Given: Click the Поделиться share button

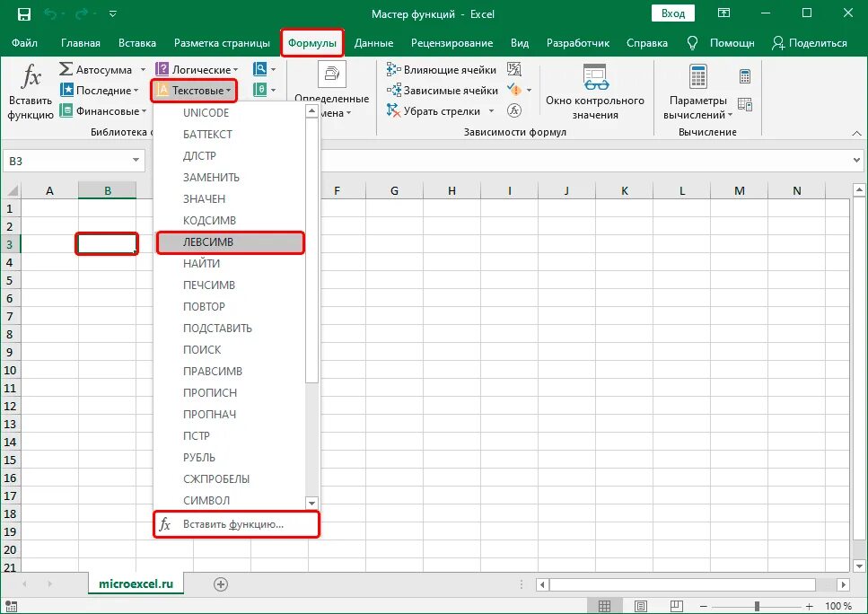Looking at the screenshot, I should [x=810, y=42].
